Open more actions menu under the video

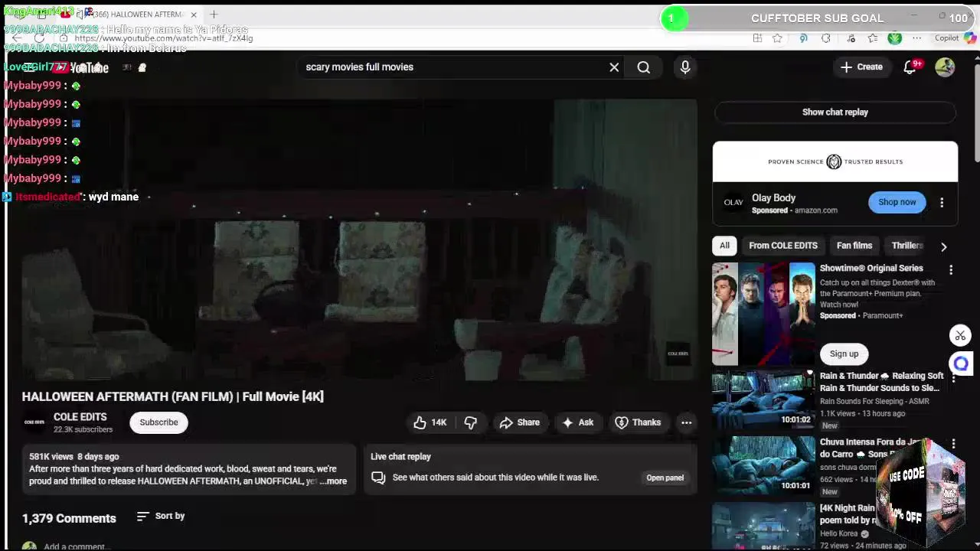coord(686,422)
